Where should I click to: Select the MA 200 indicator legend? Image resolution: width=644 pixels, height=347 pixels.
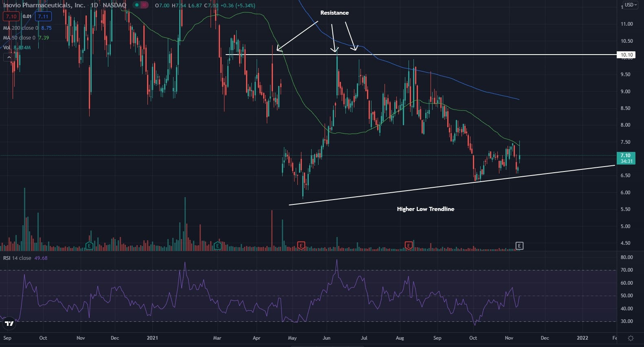point(21,28)
